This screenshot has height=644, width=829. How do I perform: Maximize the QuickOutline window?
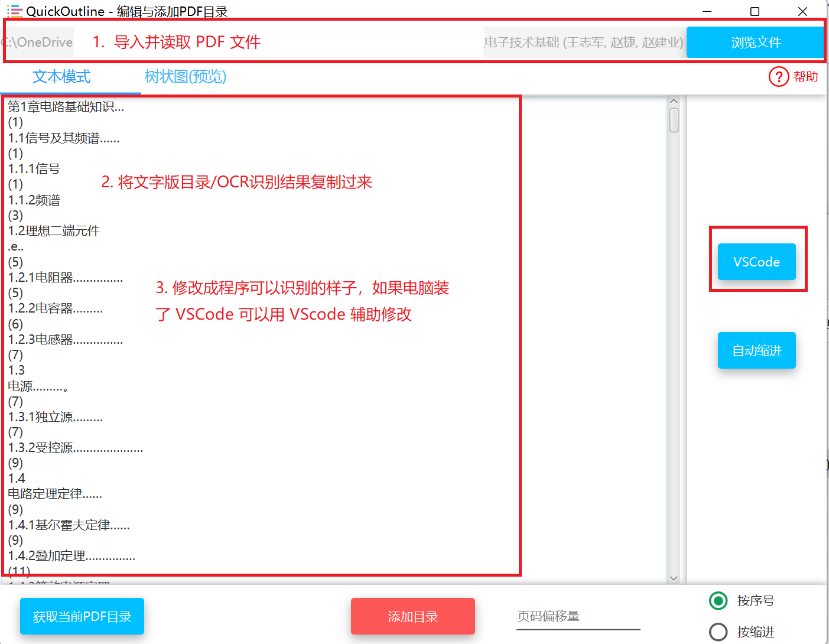(x=755, y=12)
